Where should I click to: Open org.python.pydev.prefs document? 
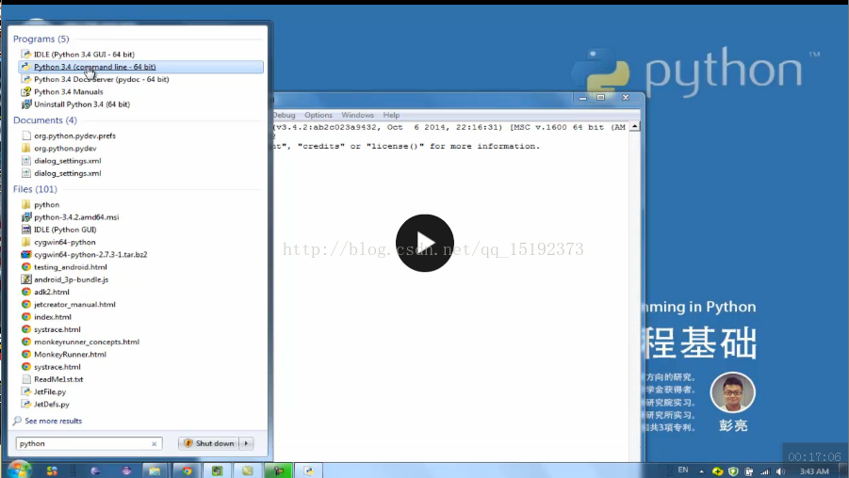click(75, 135)
